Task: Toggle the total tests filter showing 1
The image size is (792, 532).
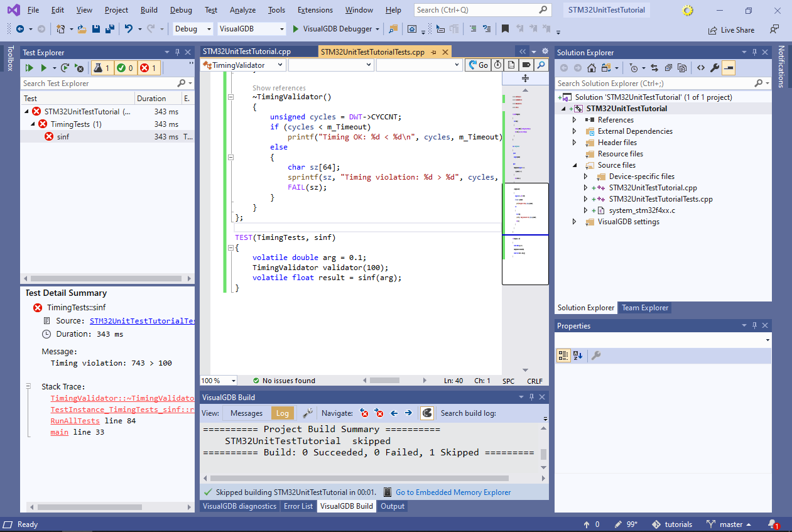Action: click(x=102, y=68)
